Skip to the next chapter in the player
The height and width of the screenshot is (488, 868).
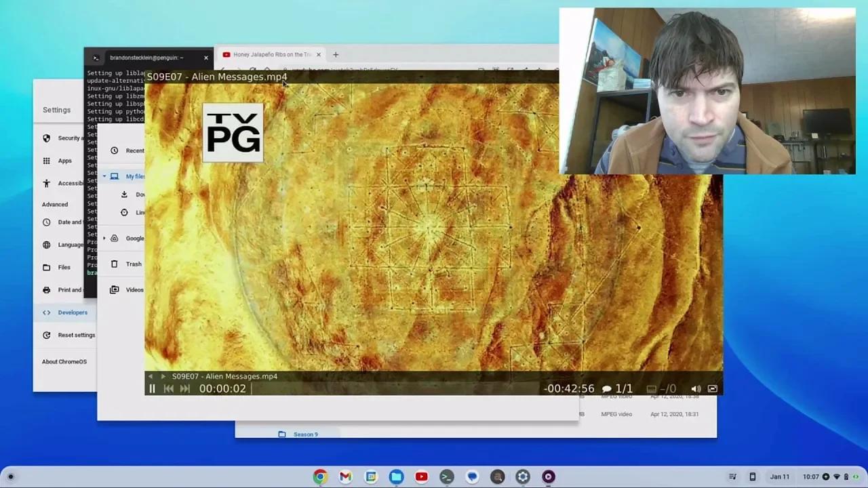(x=184, y=388)
